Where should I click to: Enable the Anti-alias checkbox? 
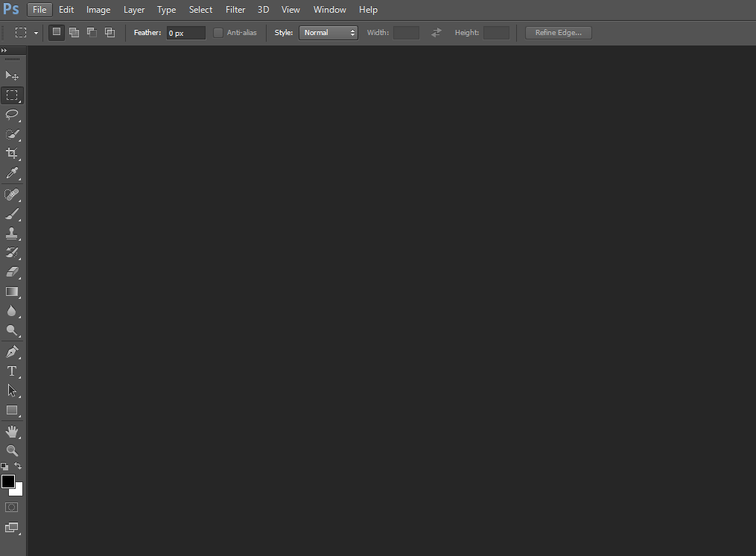pyautogui.click(x=217, y=32)
